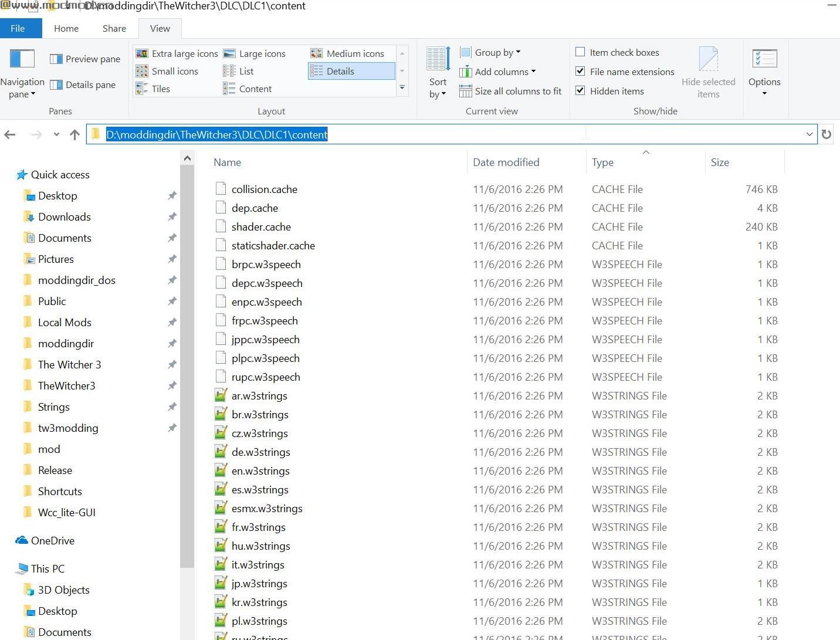Go up one folder level
Viewport: 840px width, 640px height.
click(74, 134)
